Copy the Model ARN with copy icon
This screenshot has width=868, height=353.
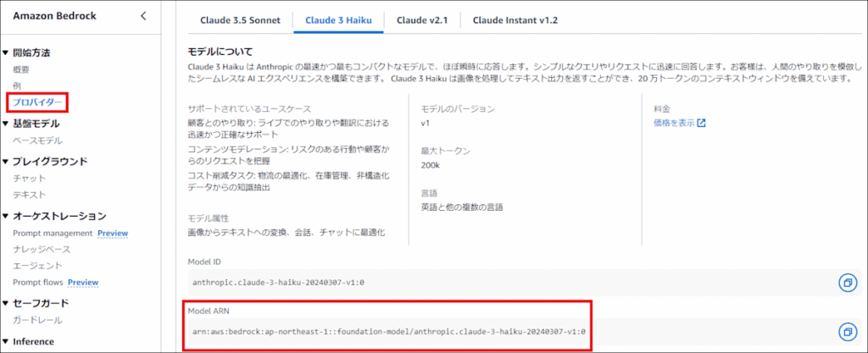(847, 331)
